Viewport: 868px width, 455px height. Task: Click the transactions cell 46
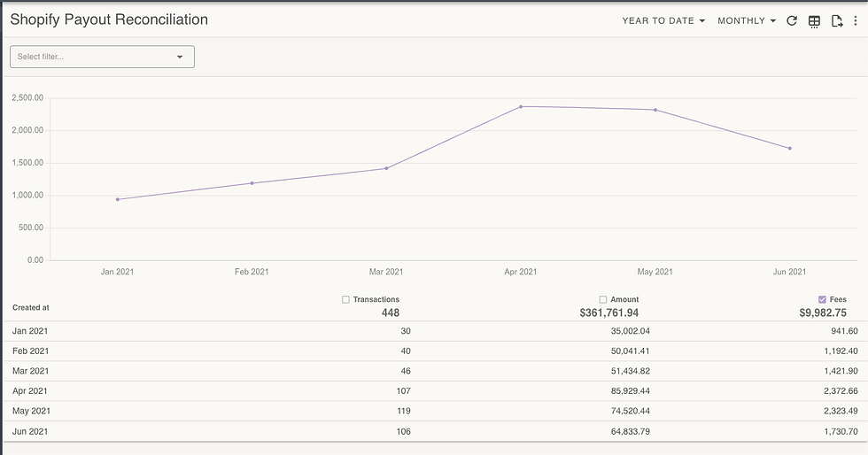(406, 371)
